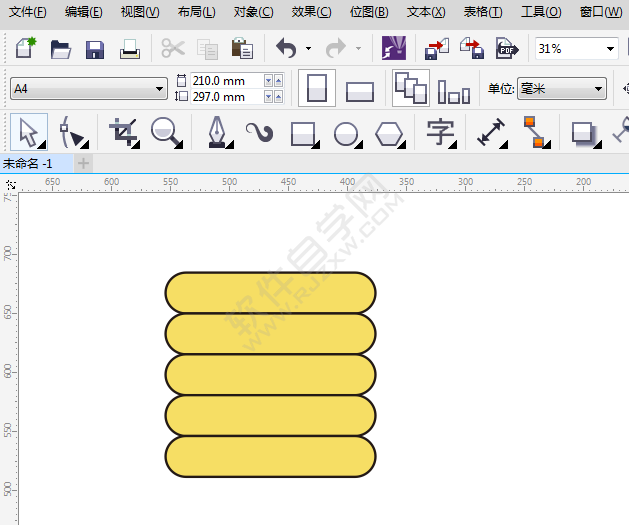Click the page width field 210.0 mm
629x525 pixels.
(218, 80)
